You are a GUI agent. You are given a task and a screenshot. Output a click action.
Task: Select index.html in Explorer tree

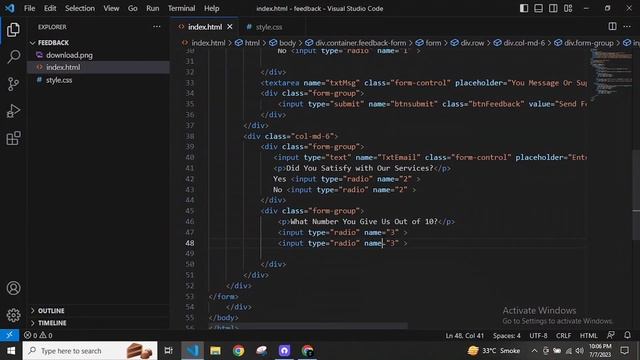tap(63, 67)
